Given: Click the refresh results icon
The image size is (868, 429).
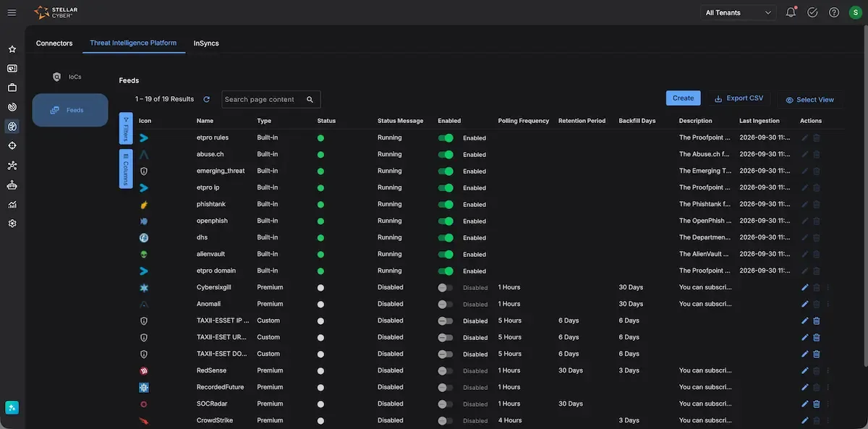Looking at the screenshot, I should [206, 99].
